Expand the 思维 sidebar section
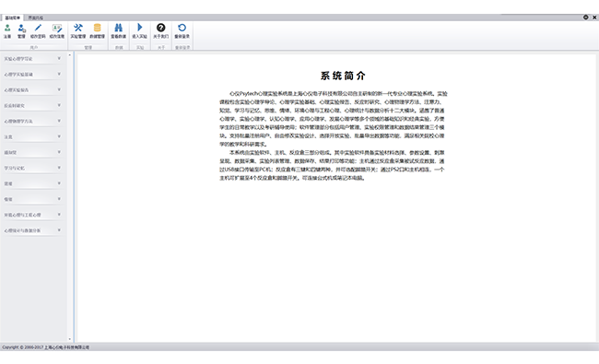Image resolution: width=599 pixels, height=364 pixels. 32,183
